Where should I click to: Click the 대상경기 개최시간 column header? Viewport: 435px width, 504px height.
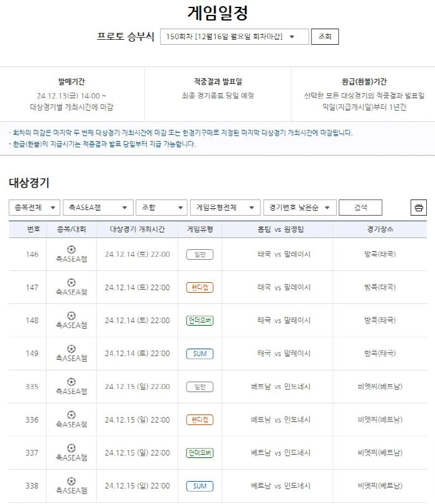[137, 229]
